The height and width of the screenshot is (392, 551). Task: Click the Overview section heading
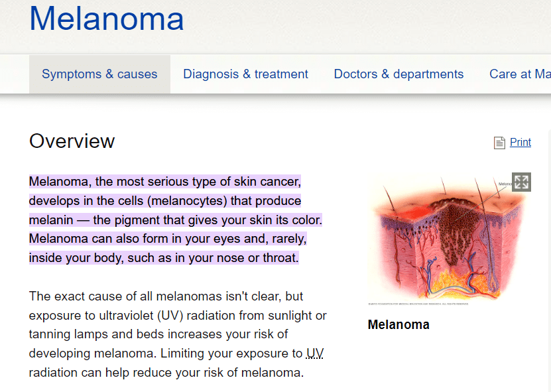[x=72, y=141]
